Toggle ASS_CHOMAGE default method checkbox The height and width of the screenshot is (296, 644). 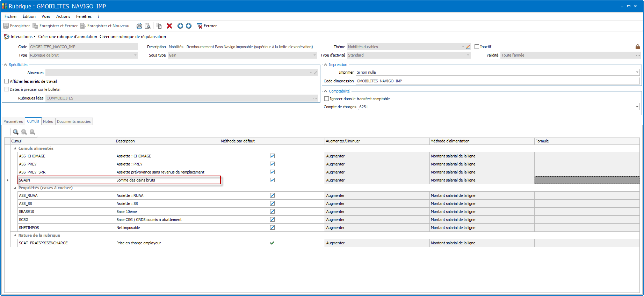point(272,156)
